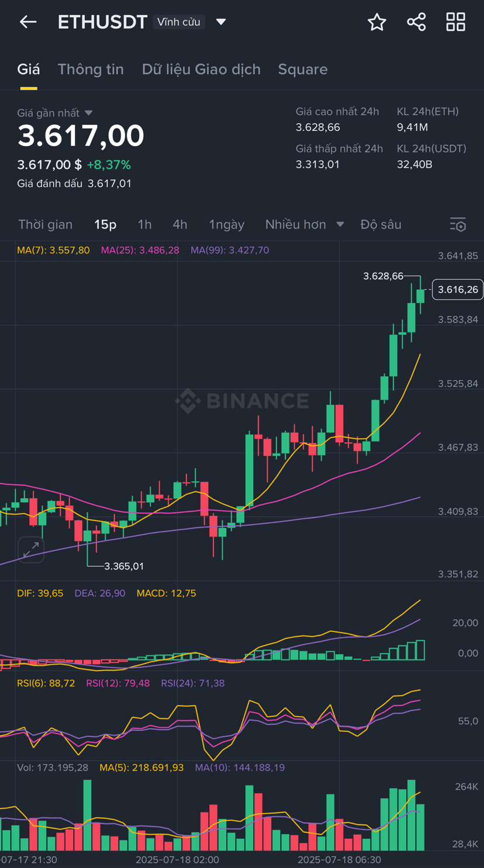Tap the large last price 3.617,00
This screenshot has height=868, width=484.
coord(81,136)
